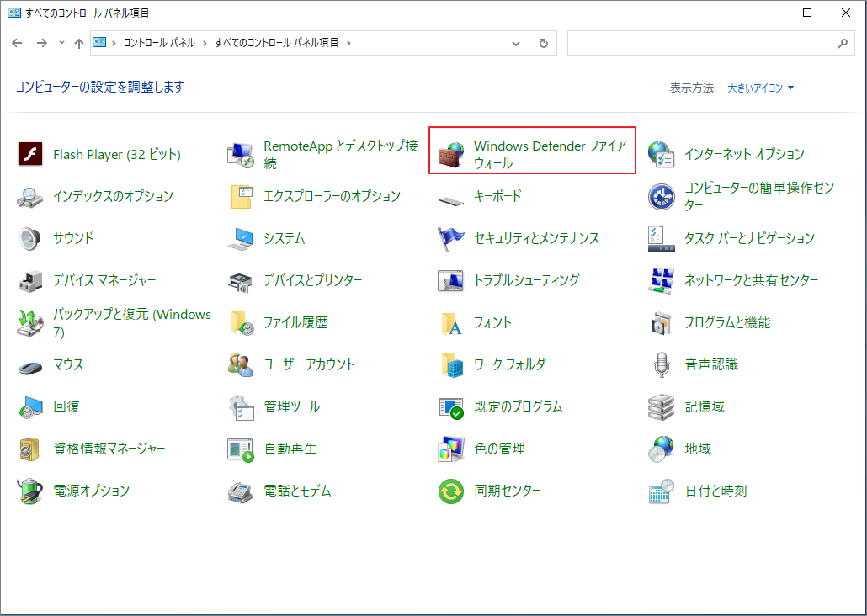Click the デバイス マネージャー icon
Image resolution: width=867 pixels, height=616 pixels.
coord(29,280)
